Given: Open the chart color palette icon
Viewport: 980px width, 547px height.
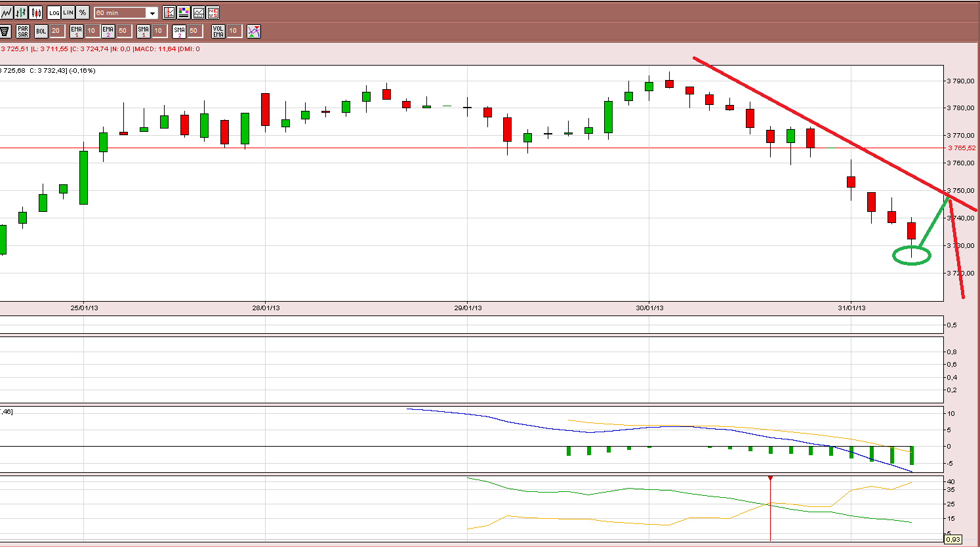Looking at the screenshot, I should point(184,12).
